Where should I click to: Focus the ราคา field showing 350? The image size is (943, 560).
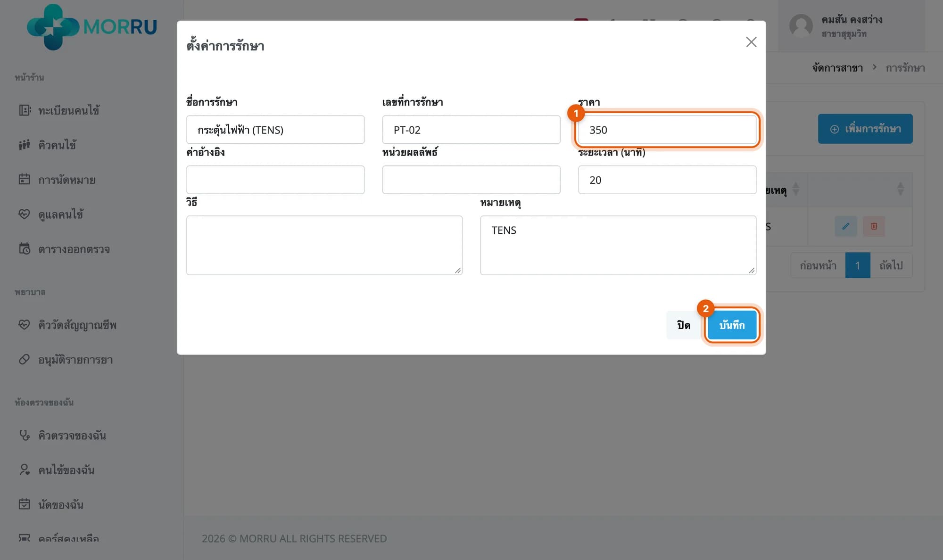pos(667,130)
